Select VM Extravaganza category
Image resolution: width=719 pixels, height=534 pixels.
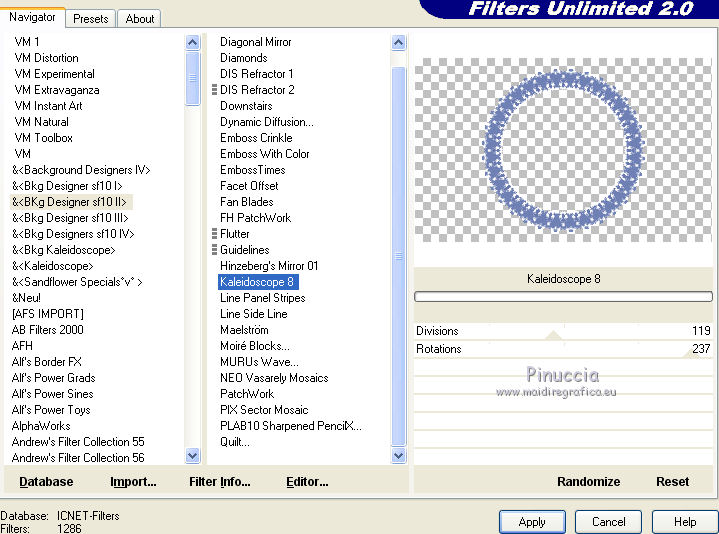click(57, 90)
